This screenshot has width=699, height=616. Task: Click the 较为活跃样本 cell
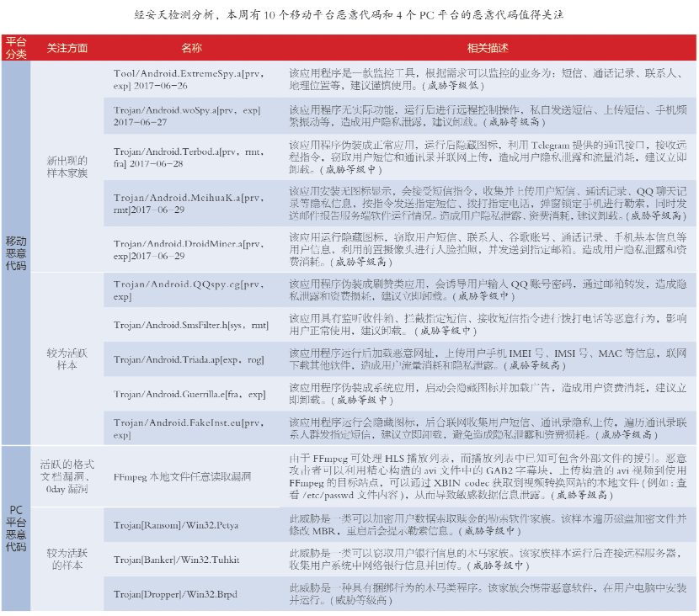67,359
